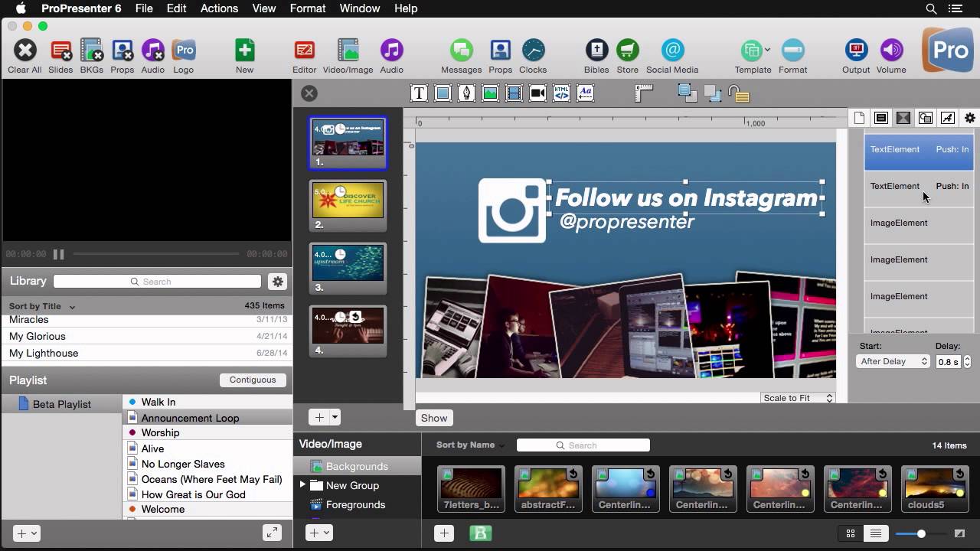Open the Apple menu
980x551 pixels.
pyautogui.click(x=21, y=8)
